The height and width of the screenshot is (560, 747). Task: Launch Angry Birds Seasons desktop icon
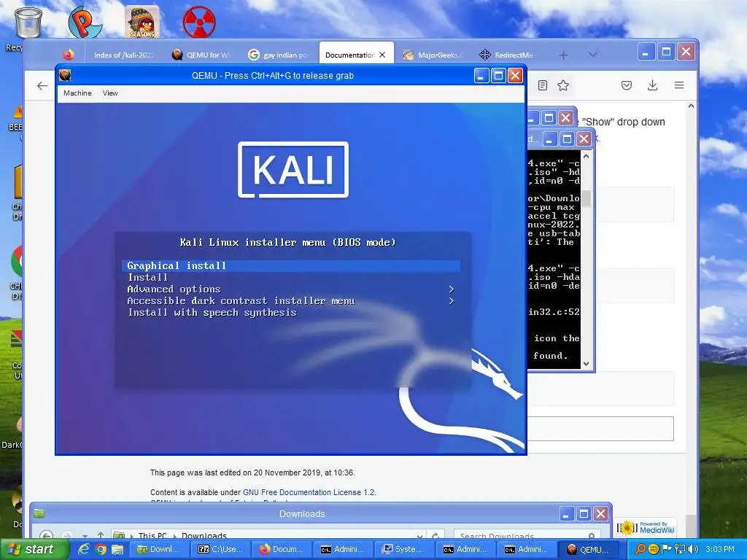click(x=142, y=22)
